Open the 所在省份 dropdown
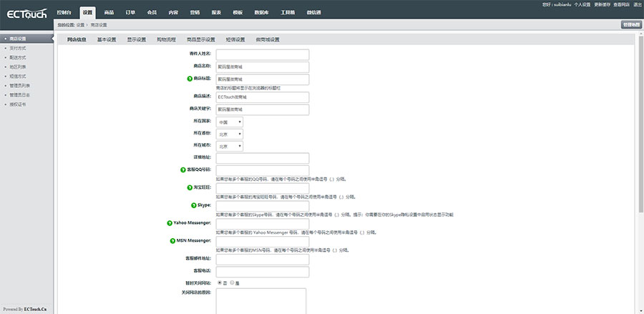Screen dimensions: 644x314 pyautogui.click(x=230, y=134)
